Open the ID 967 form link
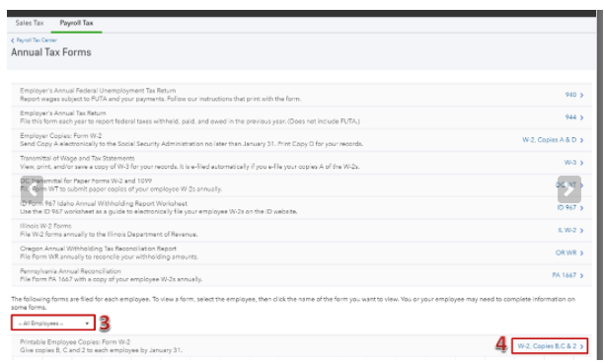604x364 pixels. coord(566,207)
